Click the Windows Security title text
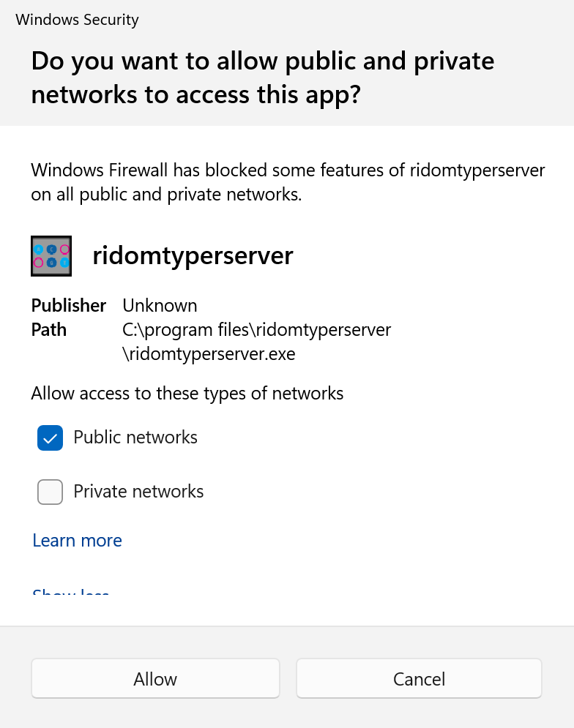This screenshot has height=728, width=574. click(x=77, y=20)
